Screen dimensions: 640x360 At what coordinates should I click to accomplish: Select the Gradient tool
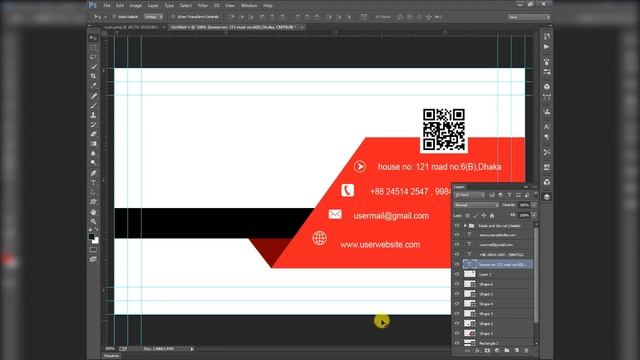[93, 144]
